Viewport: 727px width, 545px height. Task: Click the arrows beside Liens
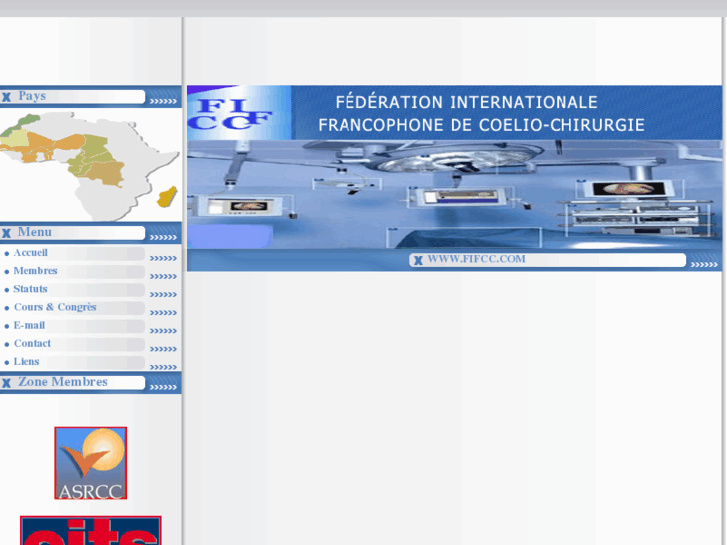(163, 367)
